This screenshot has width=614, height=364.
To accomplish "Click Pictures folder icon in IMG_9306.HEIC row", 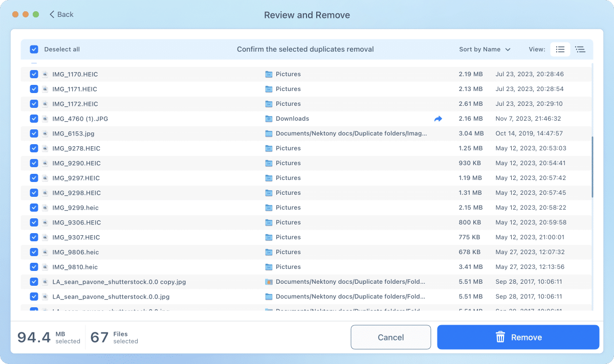I will pyautogui.click(x=269, y=222).
